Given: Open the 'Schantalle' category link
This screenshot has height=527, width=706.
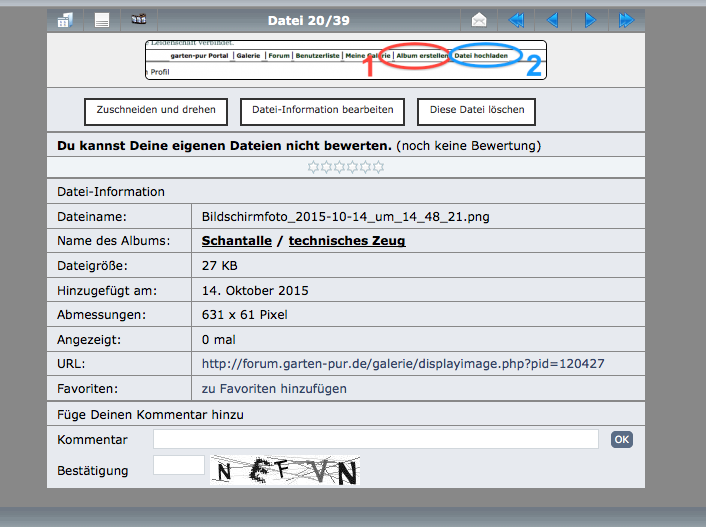Looking at the screenshot, I should 236,241.
